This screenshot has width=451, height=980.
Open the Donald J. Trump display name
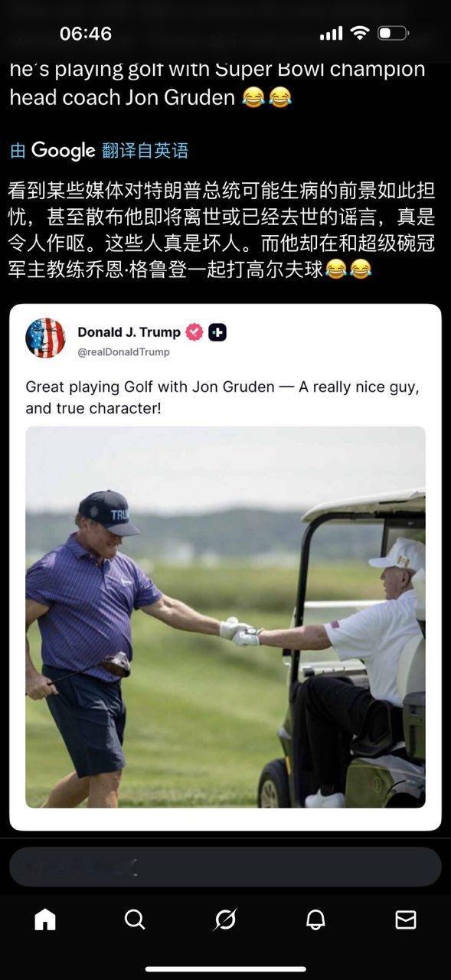click(x=129, y=332)
